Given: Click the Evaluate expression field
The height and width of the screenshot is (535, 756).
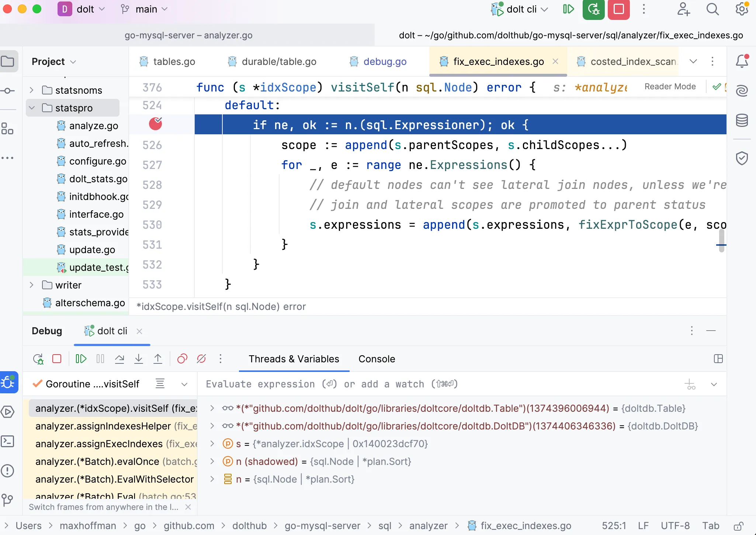Looking at the screenshot, I should pos(332,384).
